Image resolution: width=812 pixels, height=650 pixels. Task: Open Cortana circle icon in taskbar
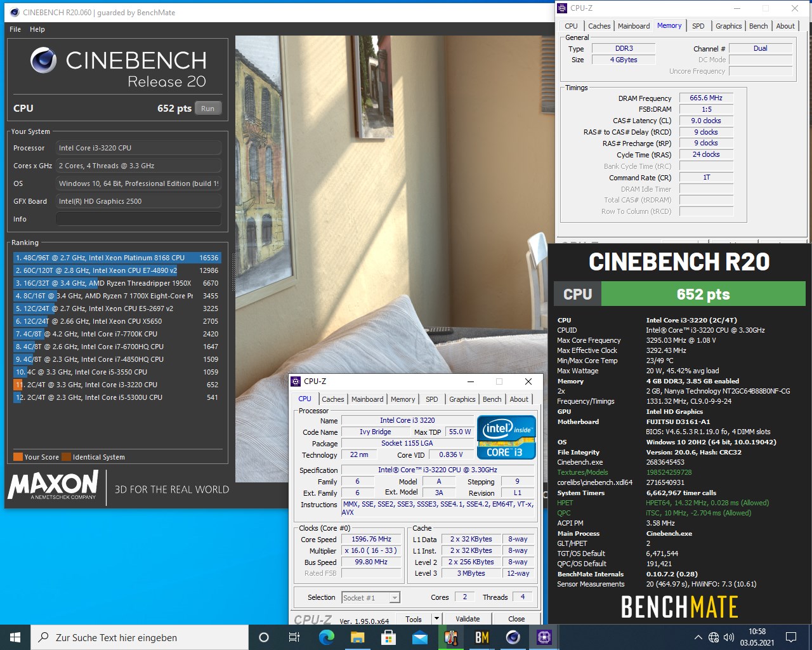pyautogui.click(x=264, y=637)
